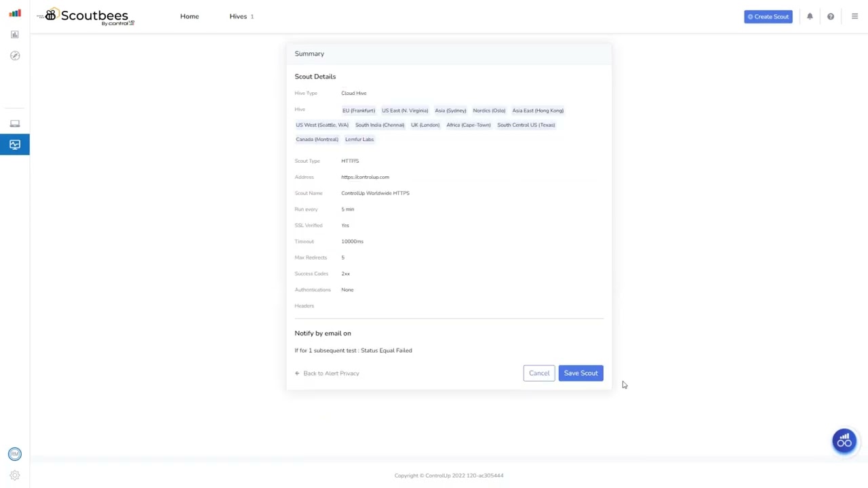The width and height of the screenshot is (868, 488).
Task: Click the HTTPS scout type value
Action: (350, 161)
